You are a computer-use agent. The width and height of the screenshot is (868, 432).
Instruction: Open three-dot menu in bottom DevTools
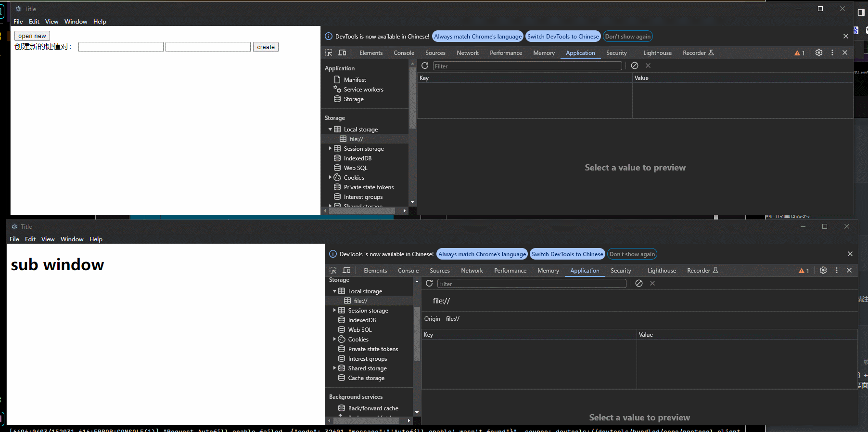[837, 271]
